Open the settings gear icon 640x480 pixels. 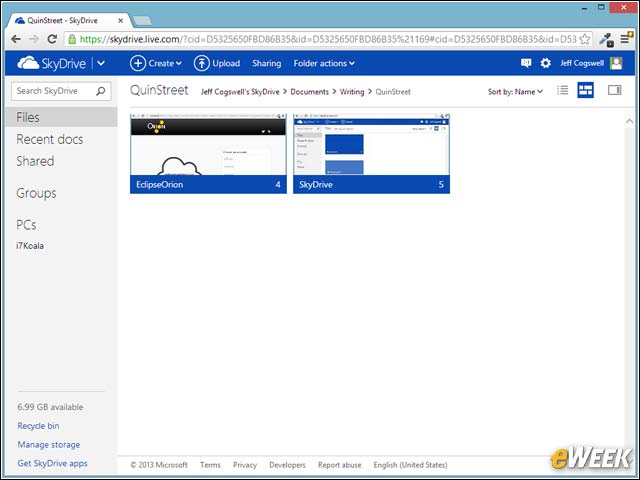545,63
